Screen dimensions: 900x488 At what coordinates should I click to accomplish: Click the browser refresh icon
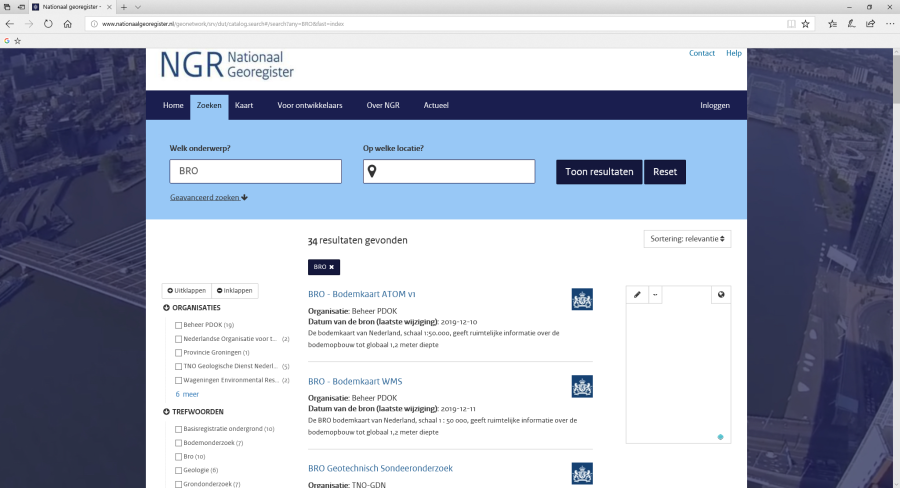[48, 23]
